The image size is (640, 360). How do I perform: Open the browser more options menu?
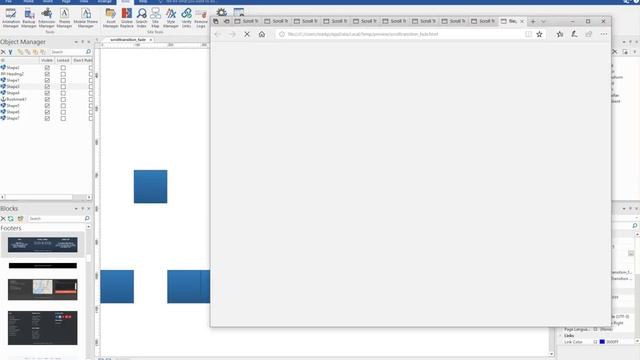tap(604, 34)
